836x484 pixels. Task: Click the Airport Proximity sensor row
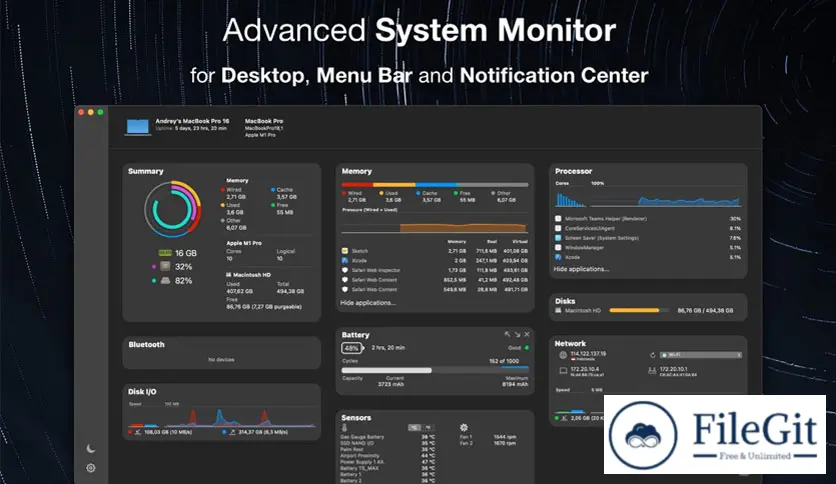pyautogui.click(x=388, y=456)
